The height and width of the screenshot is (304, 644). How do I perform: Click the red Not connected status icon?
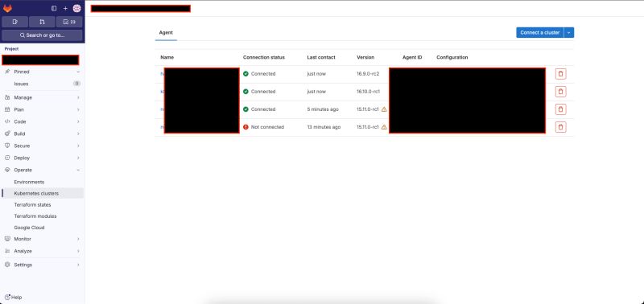[x=246, y=127]
